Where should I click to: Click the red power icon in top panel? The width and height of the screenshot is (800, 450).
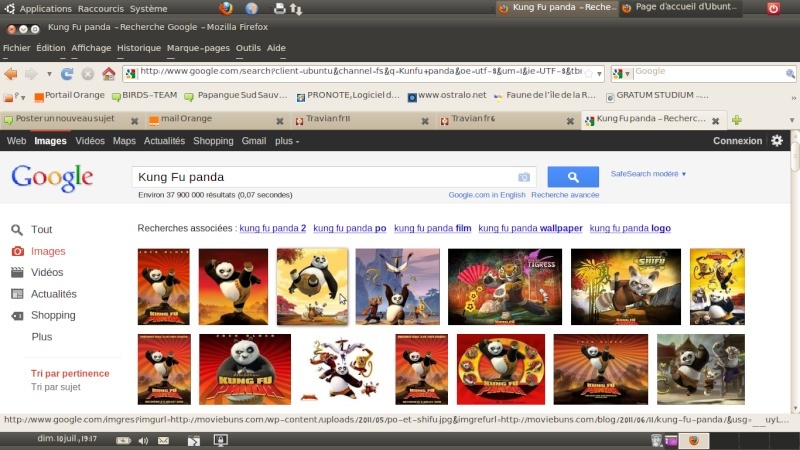(773, 8)
